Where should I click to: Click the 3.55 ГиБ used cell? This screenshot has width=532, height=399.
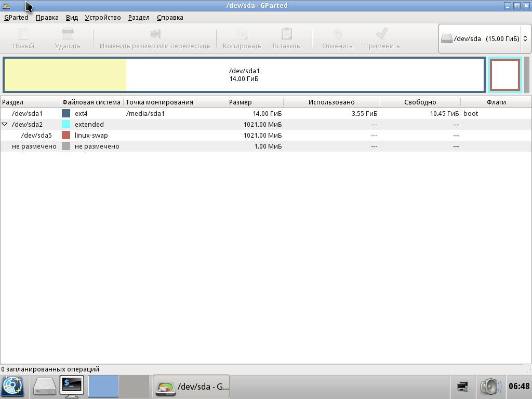coord(364,114)
